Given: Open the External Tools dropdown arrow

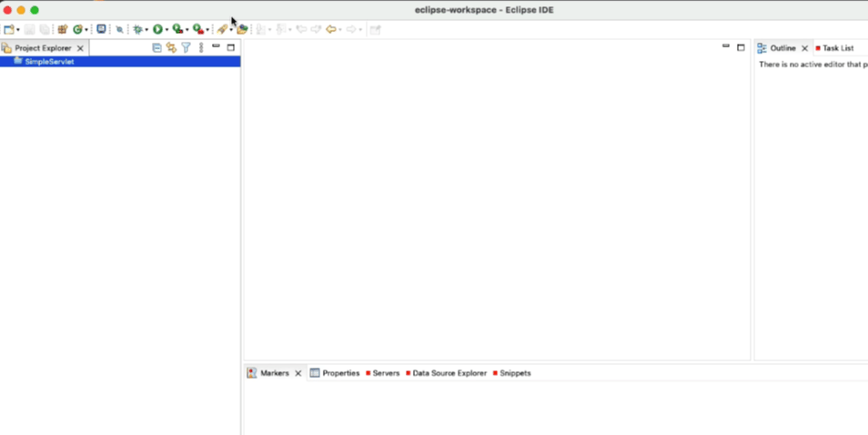Looking at the screenshot, I should (x=207, y=30).
